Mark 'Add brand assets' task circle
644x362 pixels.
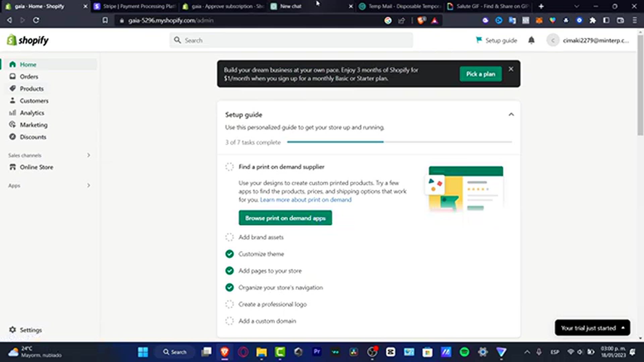point(229,237)
